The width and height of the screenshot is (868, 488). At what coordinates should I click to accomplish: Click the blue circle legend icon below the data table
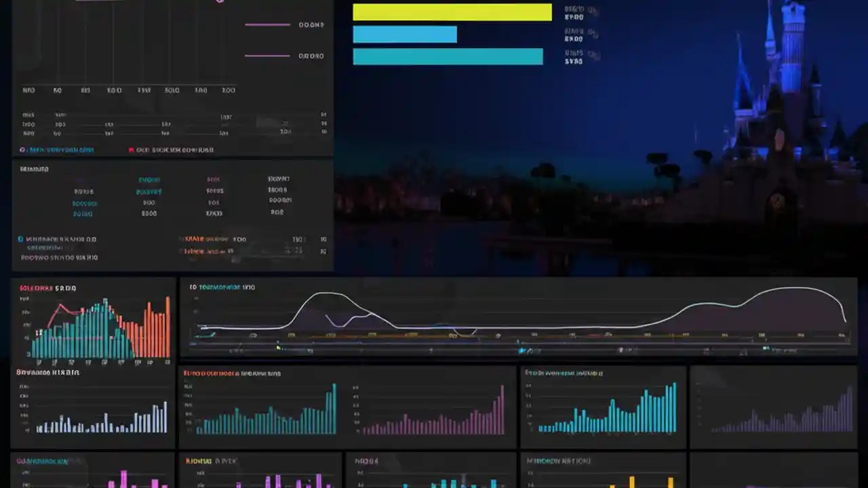(x=22, y=150)
